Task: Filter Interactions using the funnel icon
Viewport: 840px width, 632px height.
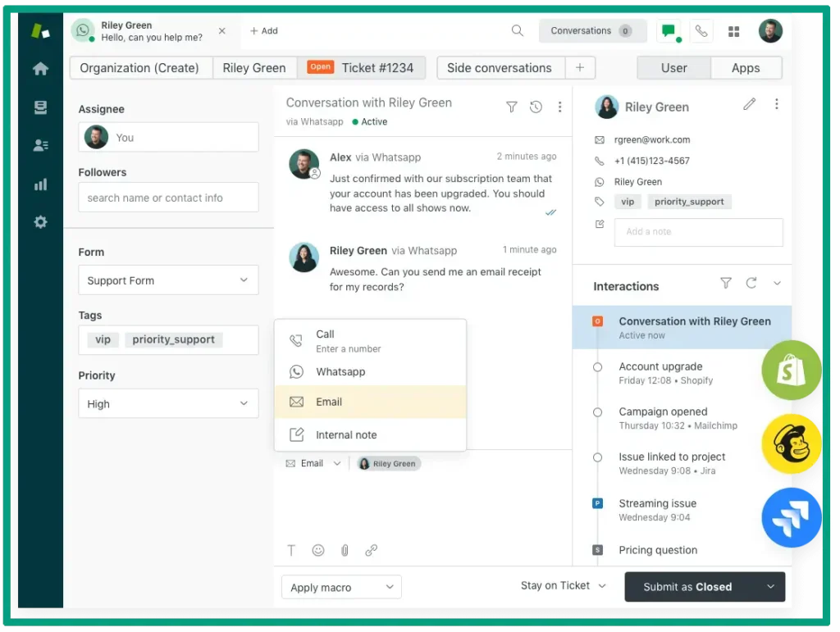Action: (725, 283)
